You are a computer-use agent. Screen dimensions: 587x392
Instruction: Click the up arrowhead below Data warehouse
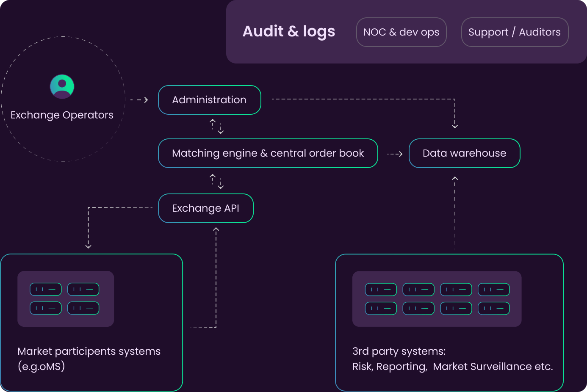click(x=455, y=179)
